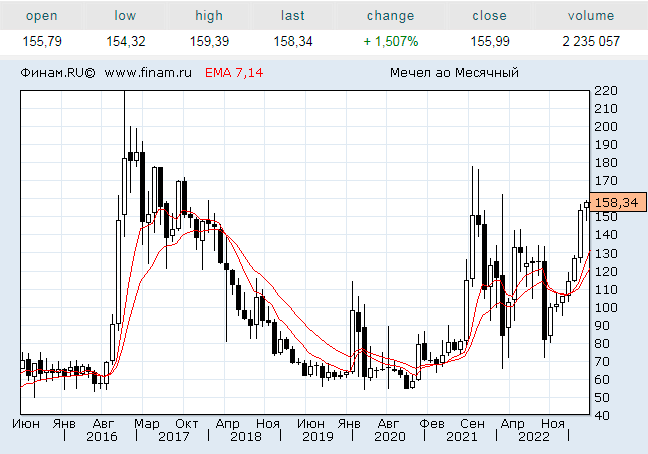This screenshot has height=454, width=648.
Task: Click the +1,507% change value
Action: pyautogui.click(x=390, y=41)
